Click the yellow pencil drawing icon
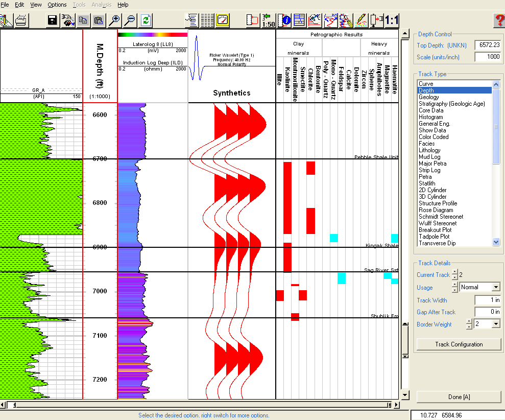Screen dimensions: 505x420 tap(362, 20)
